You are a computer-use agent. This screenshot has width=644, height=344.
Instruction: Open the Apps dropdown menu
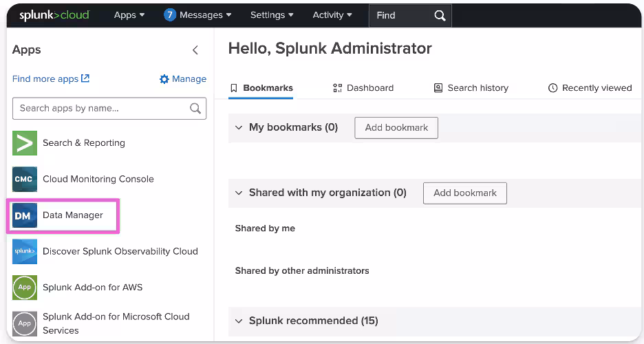tap(129, 15)
